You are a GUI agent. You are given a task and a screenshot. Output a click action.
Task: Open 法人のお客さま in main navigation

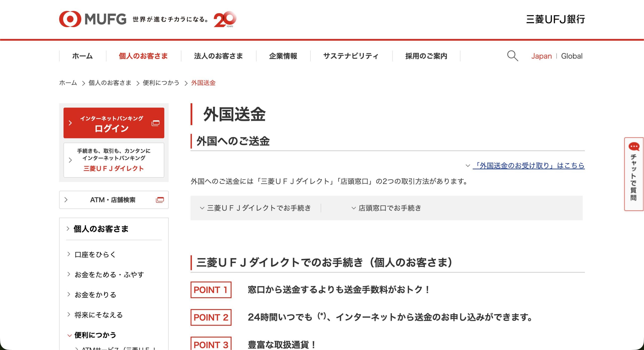(218, 56)
